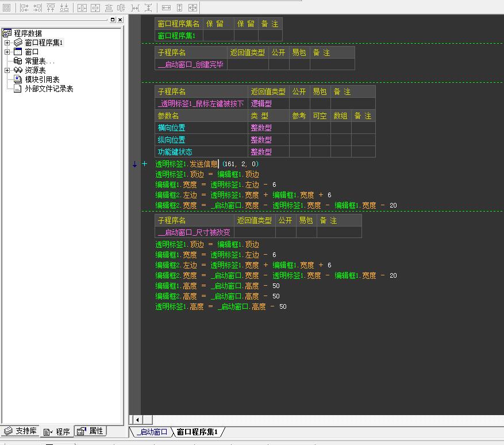Close the program data side panel

click(120, 20)
